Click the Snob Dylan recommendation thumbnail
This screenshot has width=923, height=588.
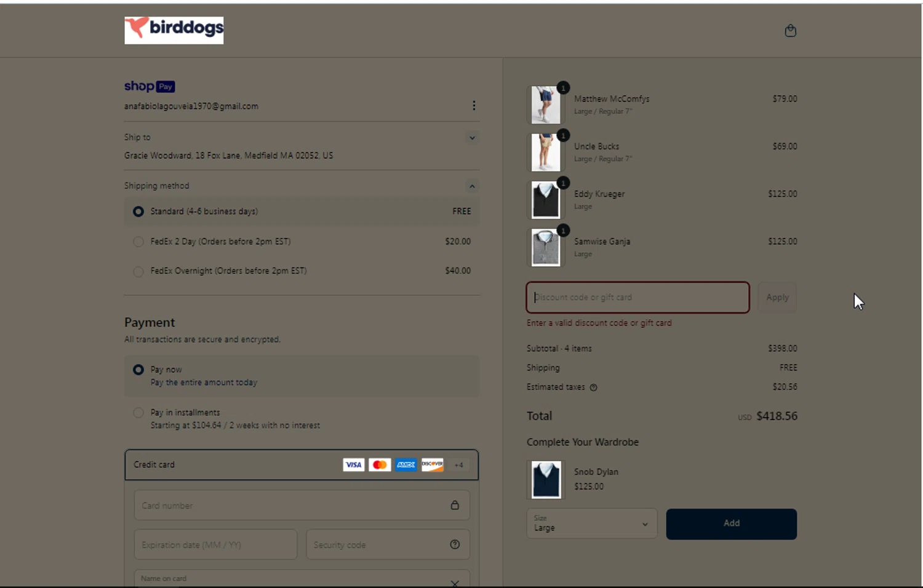coord(546,479)
